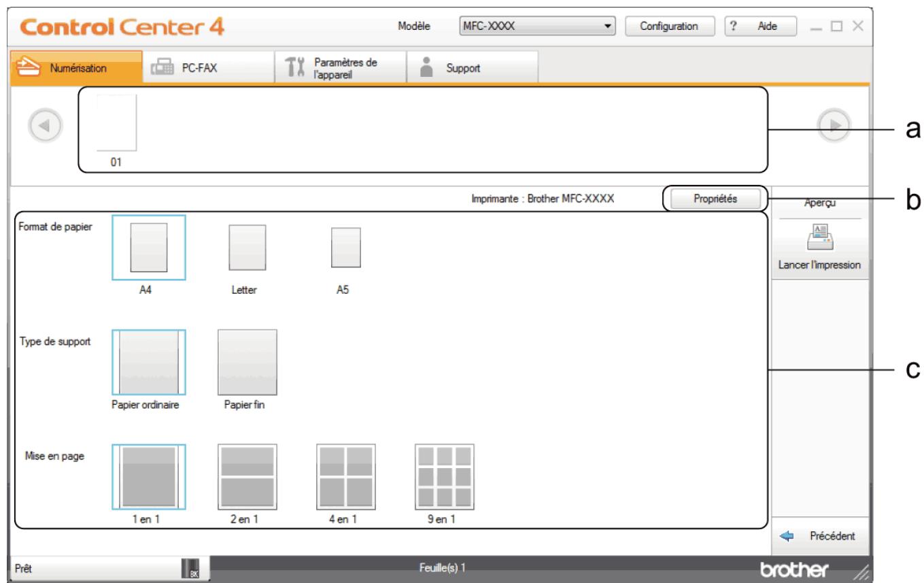Go back with Précédent button
Screen dimensions: 924x583
[x=821, y=535]
